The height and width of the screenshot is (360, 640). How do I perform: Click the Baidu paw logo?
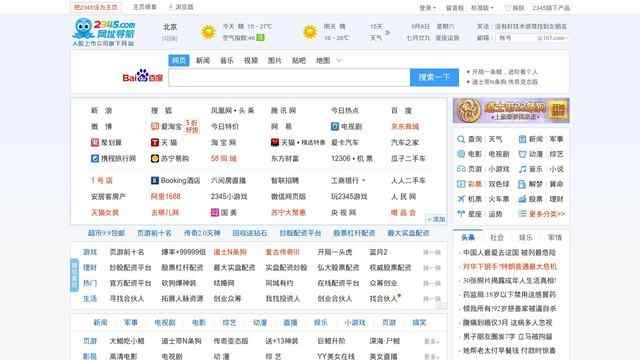[142, 76]
